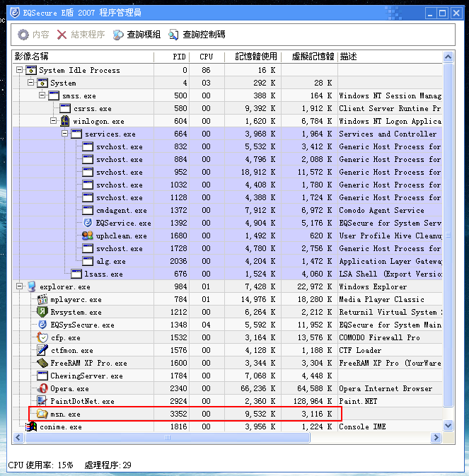Click the vertical scrollbar up arrow
The width and height of the screenshot is (469, 476).
click(x=448, y=57)
